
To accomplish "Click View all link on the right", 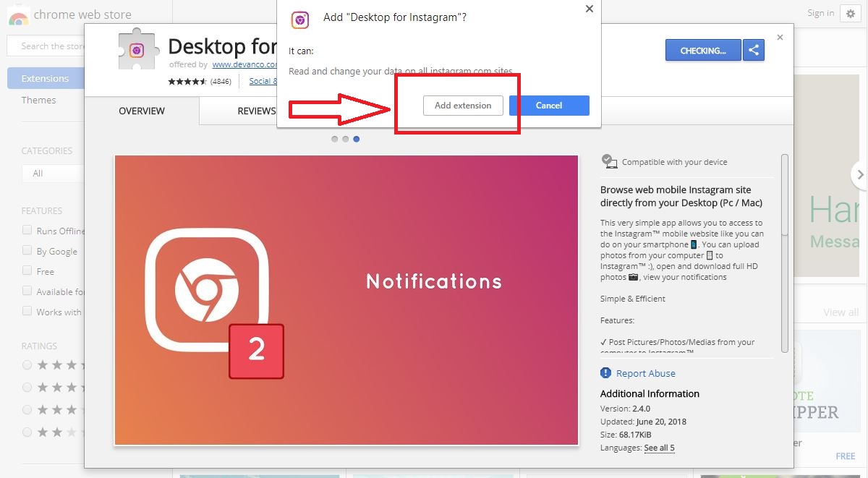I will click(841, 312).
